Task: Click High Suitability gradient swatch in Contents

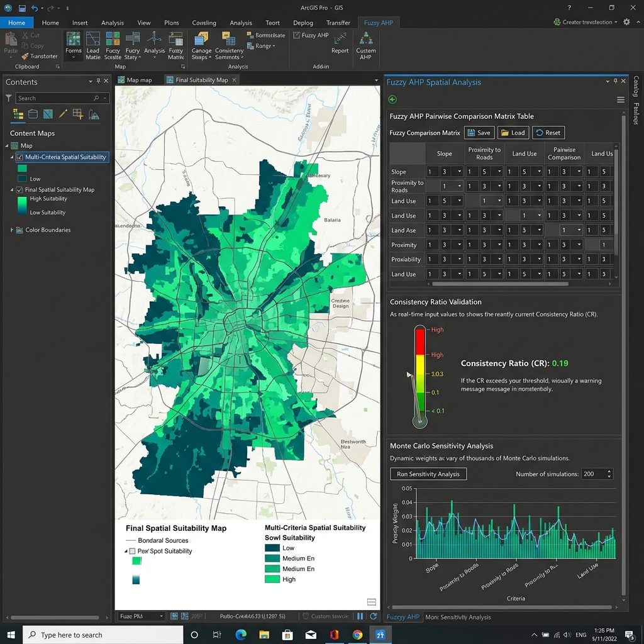Action: pyautogui.click(x=22, y=205)
